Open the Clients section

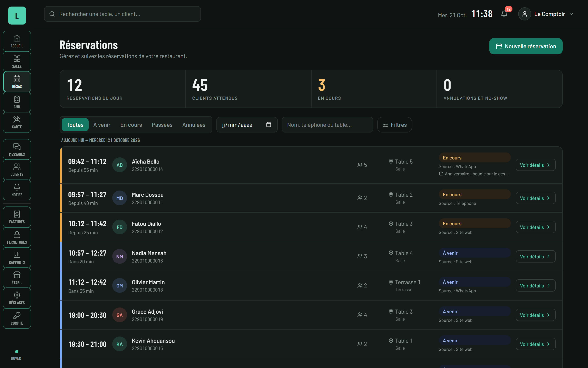pos(17,170)
